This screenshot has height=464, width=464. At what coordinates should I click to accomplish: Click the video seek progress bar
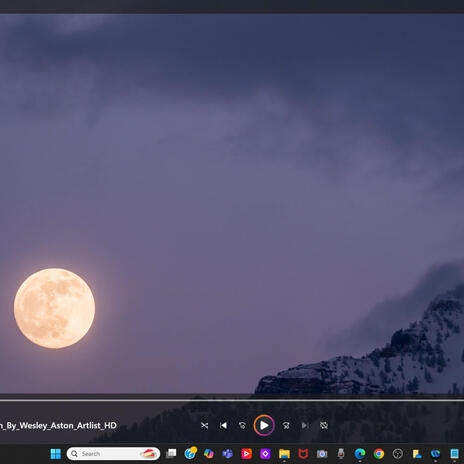[x=232, y=400]
